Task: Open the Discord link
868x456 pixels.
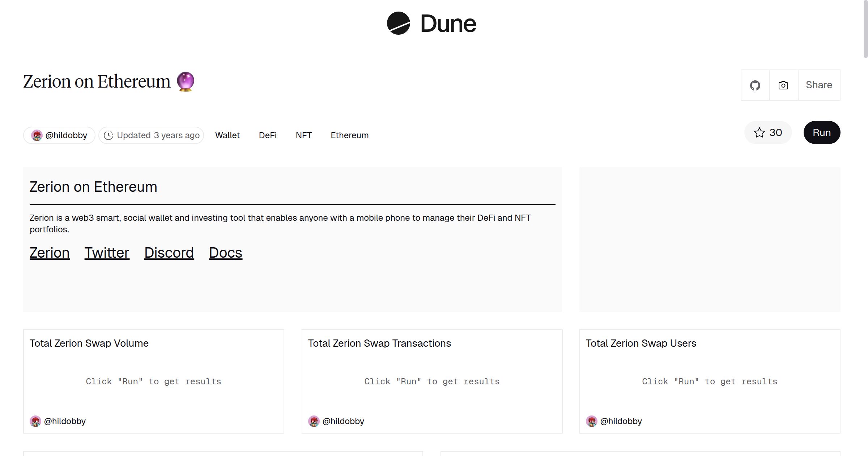Action: pyautogui.click(x=169, y=253)
